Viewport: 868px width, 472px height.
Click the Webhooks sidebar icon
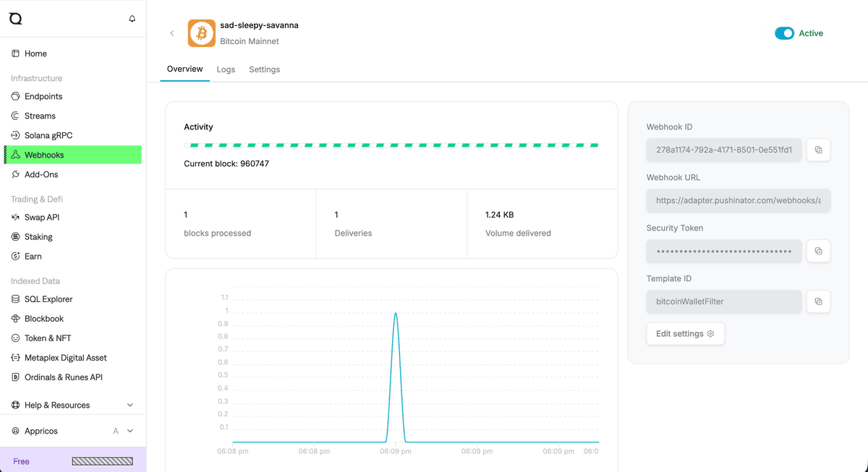click(16, 155)
